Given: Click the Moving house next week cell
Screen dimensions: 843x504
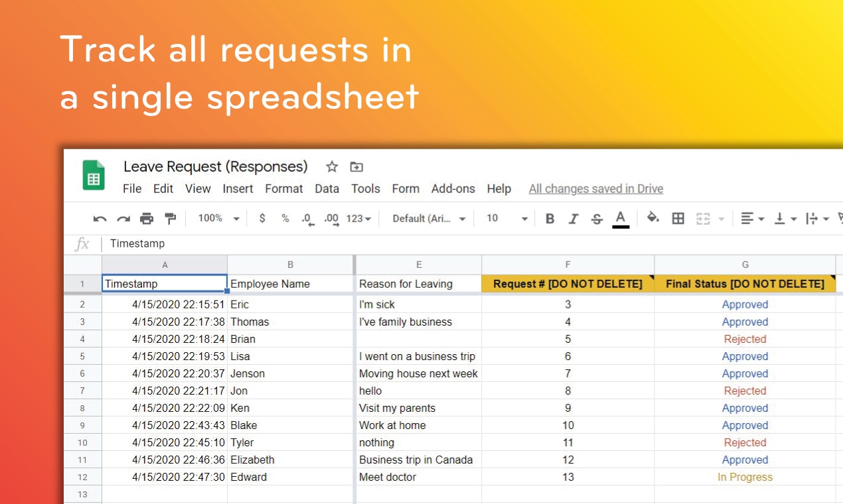Looking at the screenshot, I should tap(419, 373).
